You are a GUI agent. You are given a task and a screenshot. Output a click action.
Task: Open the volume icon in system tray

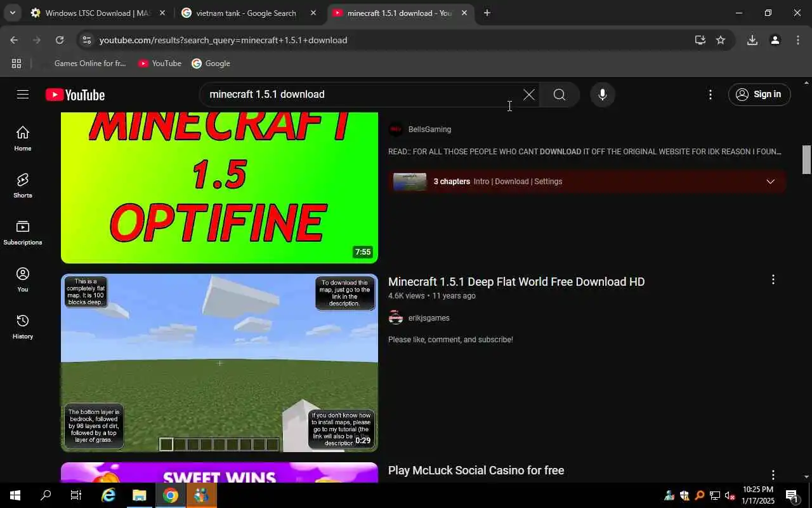point(730,495)
